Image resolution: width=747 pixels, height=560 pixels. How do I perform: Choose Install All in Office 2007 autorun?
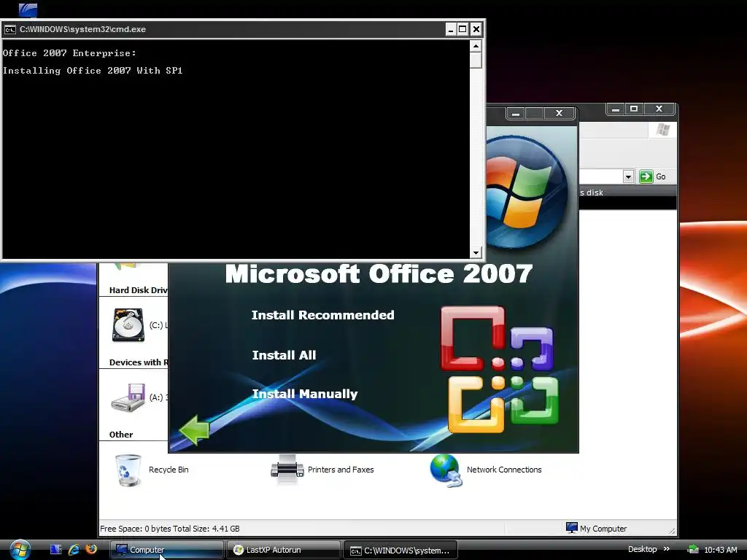[284, 355]
